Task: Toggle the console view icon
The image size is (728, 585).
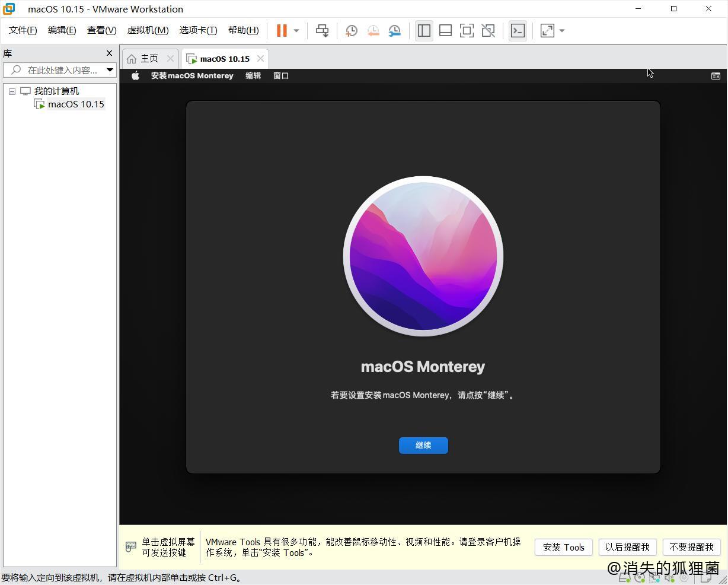Action: [518, 31]
